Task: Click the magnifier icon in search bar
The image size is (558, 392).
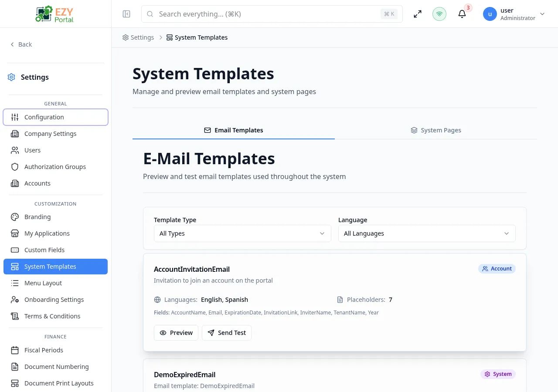Action: coord(150,14)
